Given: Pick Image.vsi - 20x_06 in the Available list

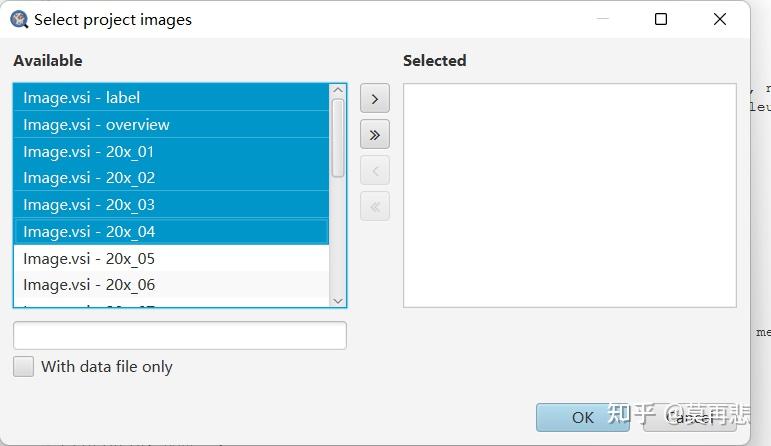Looking at the screenshot, I should pos(89,284).
